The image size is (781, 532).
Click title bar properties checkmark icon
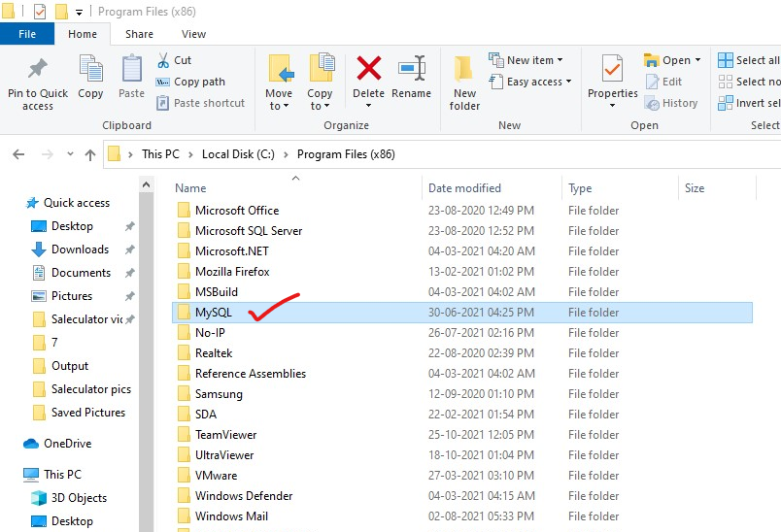click(40, 12)
